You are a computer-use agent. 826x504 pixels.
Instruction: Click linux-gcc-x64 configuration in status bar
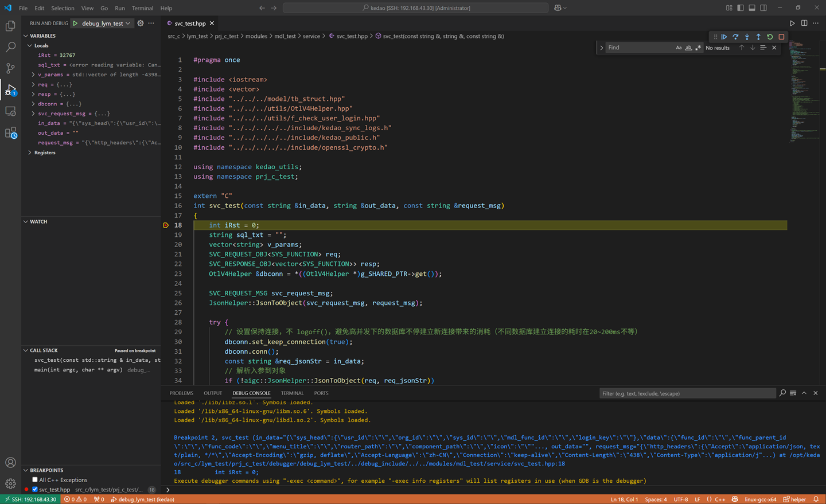click(760, 499)
